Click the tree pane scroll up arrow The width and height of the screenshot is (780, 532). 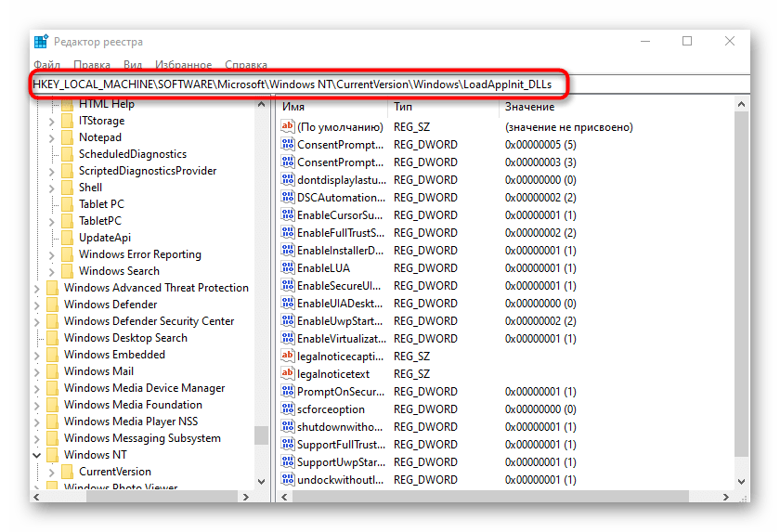coord(261,104)
